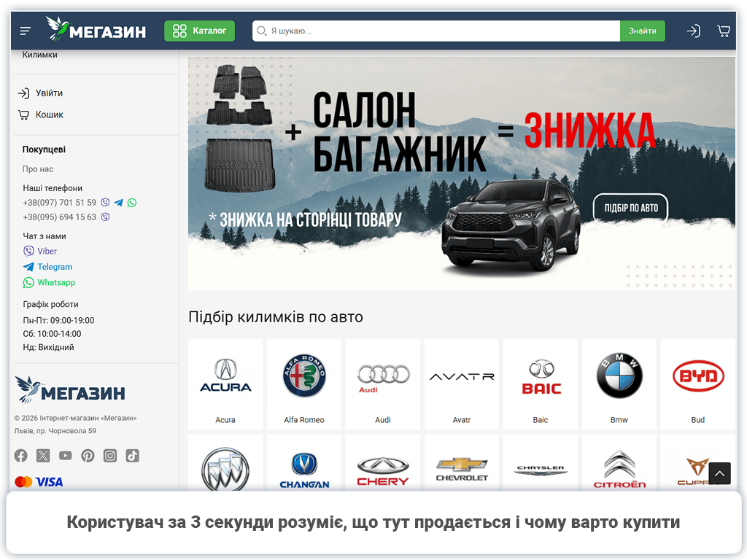Click the 'Нд: Вихідний' schedule text

click(48, 347)
